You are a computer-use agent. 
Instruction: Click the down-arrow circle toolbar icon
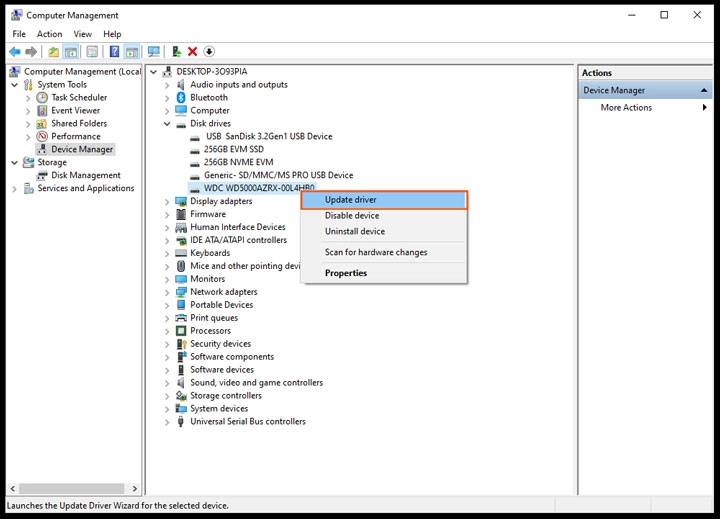[209, 52]
